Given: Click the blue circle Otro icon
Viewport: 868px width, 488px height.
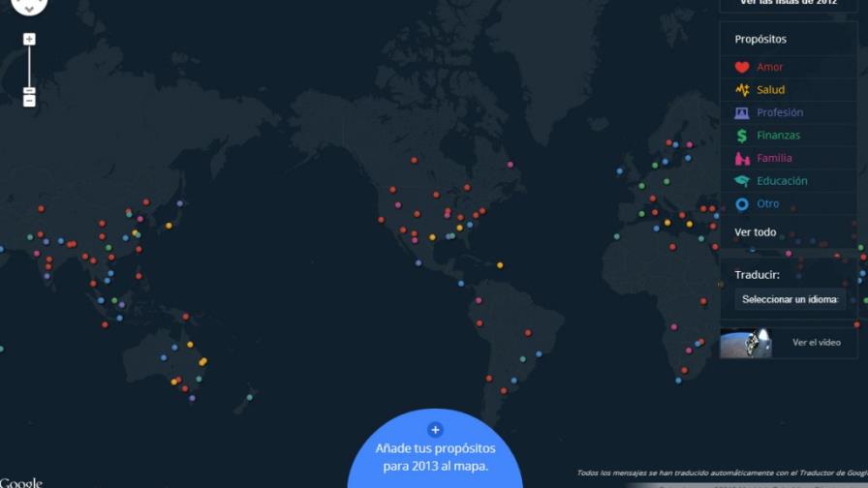Looking at the screenshot, I should [742, 204].
